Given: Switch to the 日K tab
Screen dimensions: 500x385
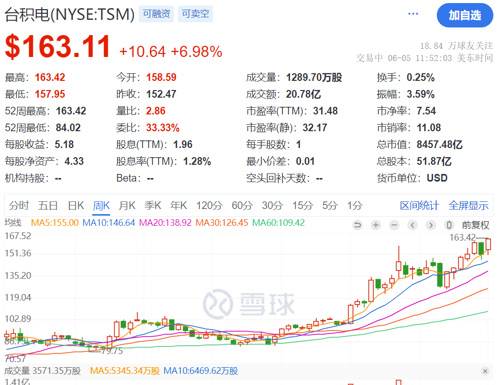Looking at the screenshot, I should tap(76, 205).
